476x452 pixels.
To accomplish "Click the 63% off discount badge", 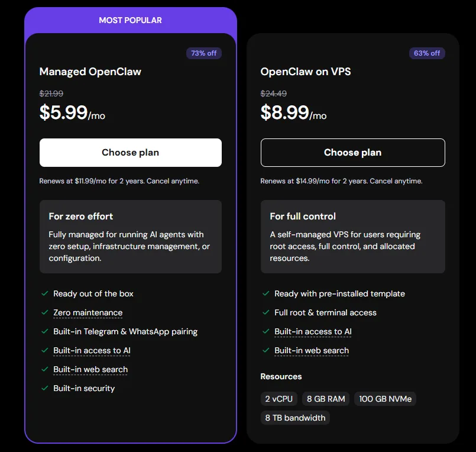I will [x=427, y=53].
